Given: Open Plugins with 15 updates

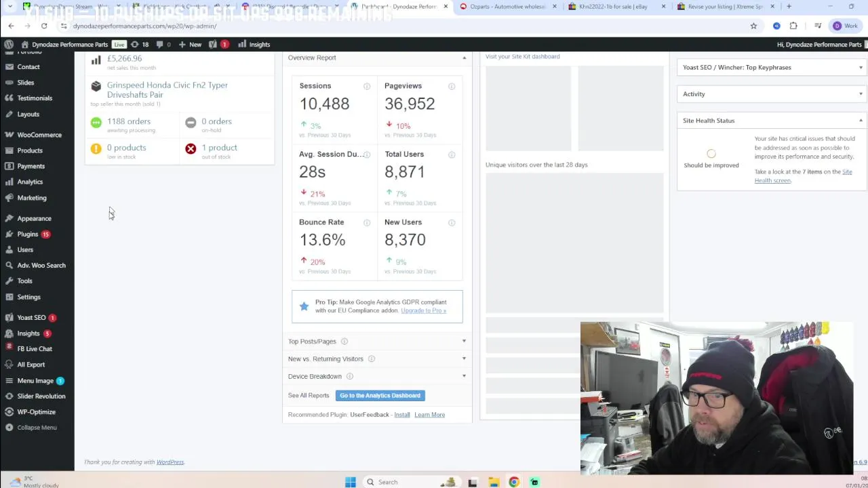Looking at the screenshot, I should (28, 234).
